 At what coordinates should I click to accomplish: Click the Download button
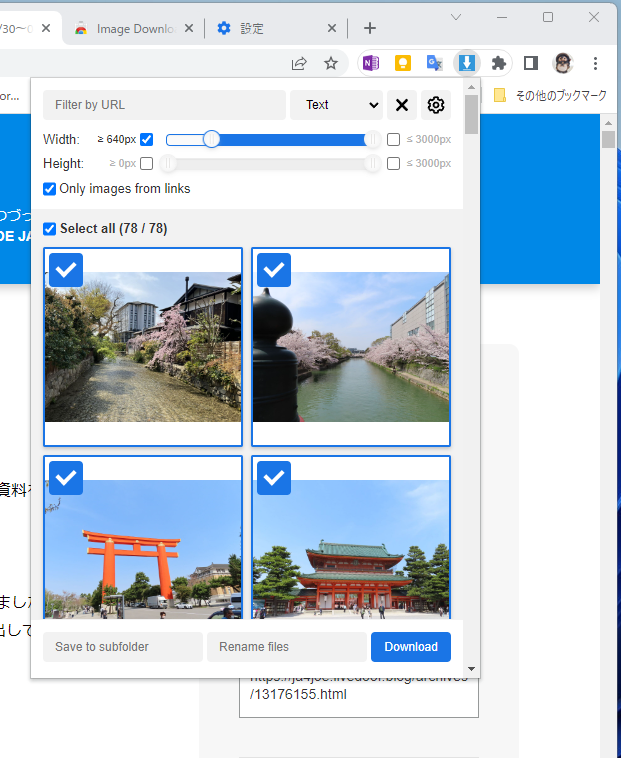[411, 647]
